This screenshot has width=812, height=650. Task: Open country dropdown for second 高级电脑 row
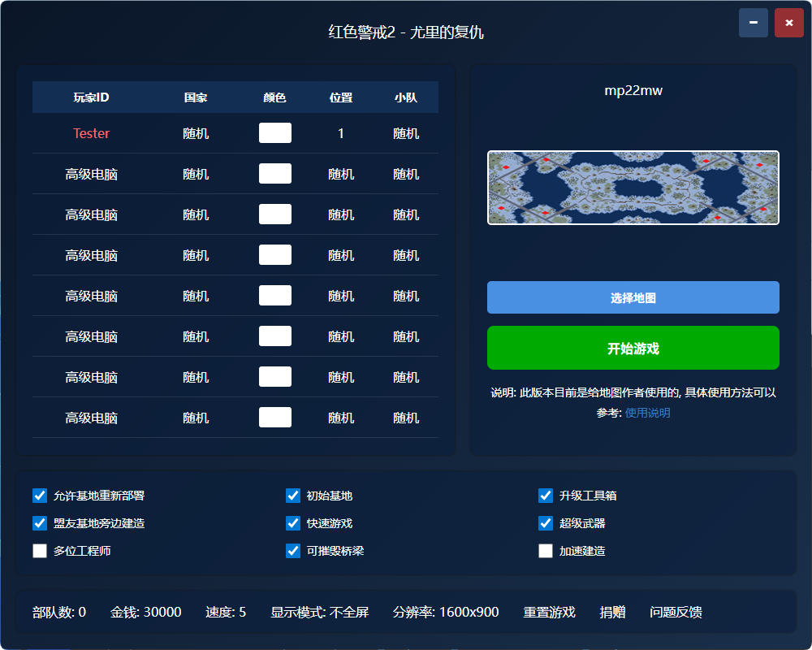point(196,214)
